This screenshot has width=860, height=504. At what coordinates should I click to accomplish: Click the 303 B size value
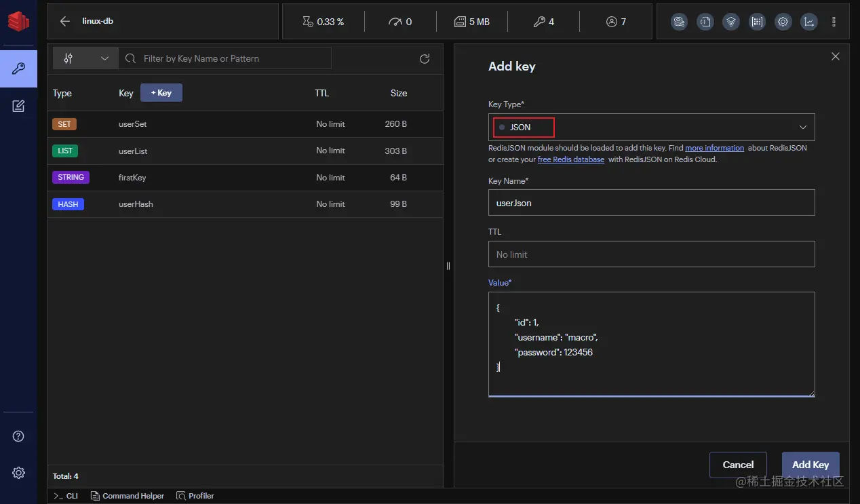(395, 151)
